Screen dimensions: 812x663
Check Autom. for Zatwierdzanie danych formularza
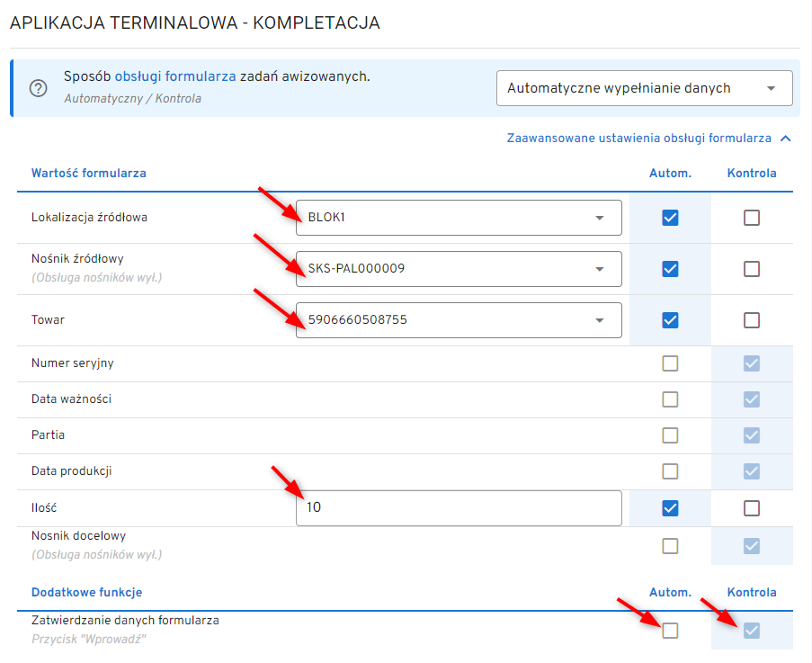[x=670, y=631]
